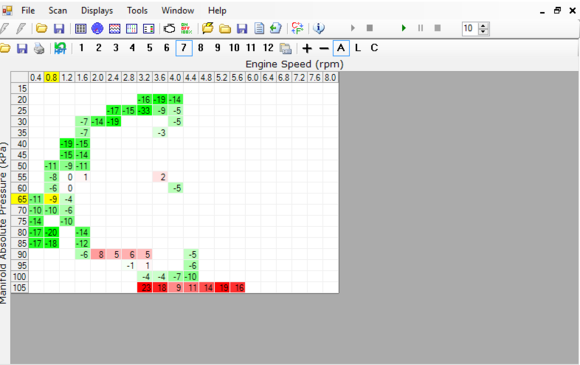This screenshot has height=365, width=580.
Task: Select the light cell showing -3
Action: pos(160,132)
